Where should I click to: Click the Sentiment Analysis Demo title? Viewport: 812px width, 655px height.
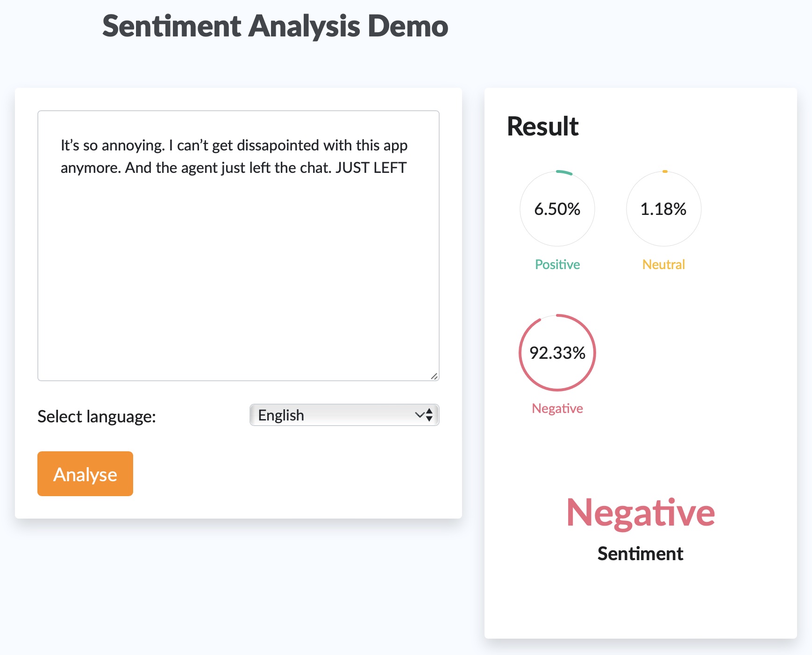coord(275,27)
